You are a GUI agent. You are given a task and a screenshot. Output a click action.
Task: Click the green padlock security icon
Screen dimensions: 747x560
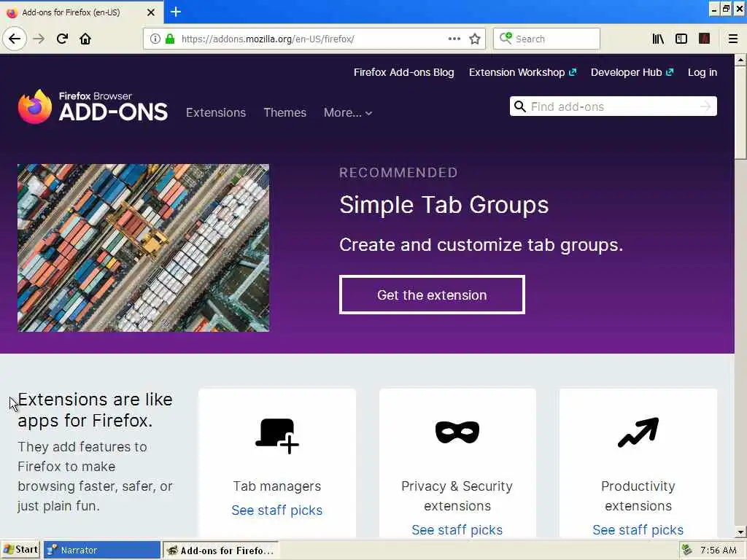tap(170, 39)
